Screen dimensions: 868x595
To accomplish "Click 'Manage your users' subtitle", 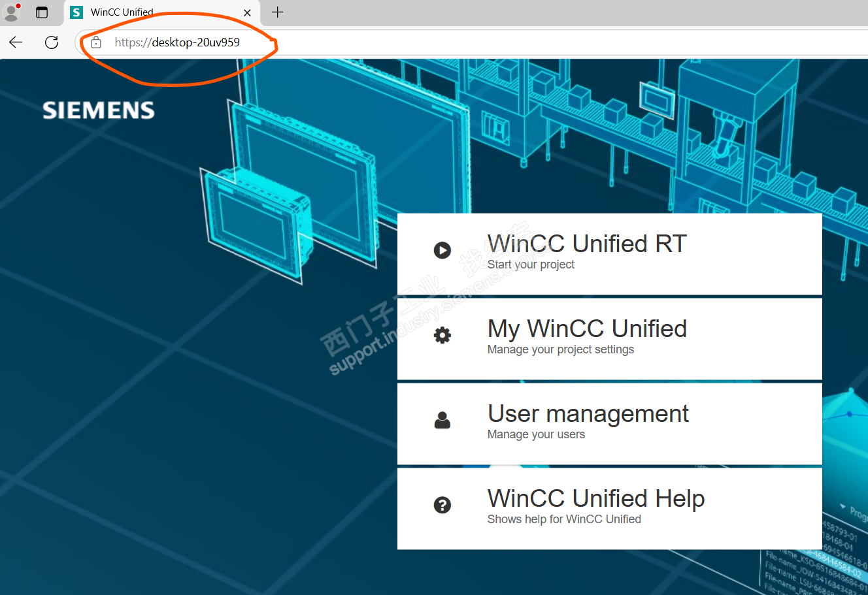I will (x=536, y=434).
